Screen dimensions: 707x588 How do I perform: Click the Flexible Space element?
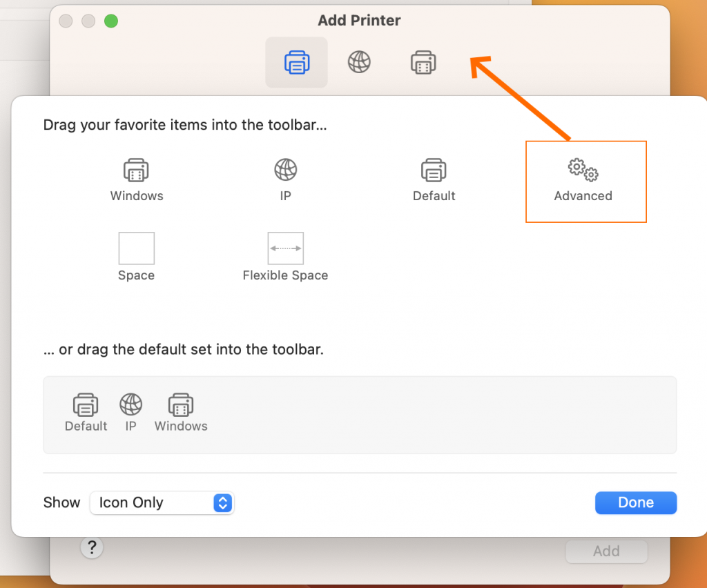point(285,248)
